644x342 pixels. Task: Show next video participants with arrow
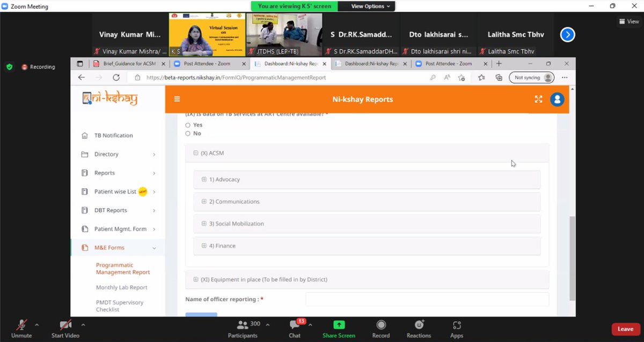[x=568, y=35]
